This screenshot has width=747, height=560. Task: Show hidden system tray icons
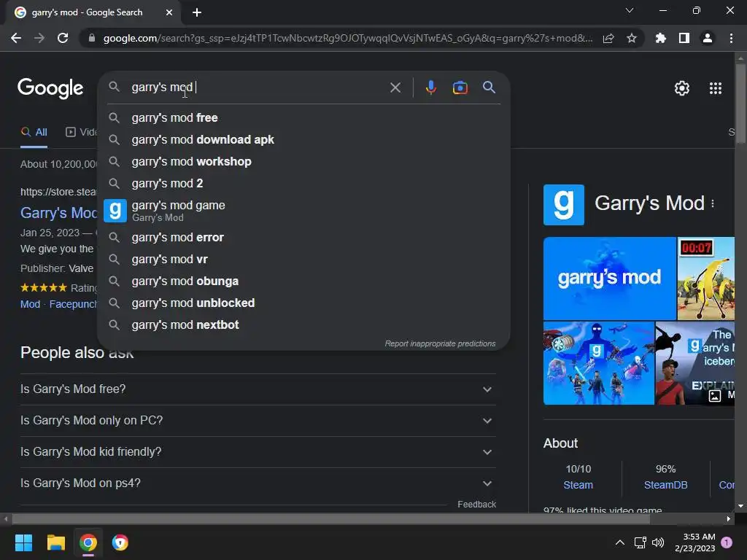pos(620,542)
